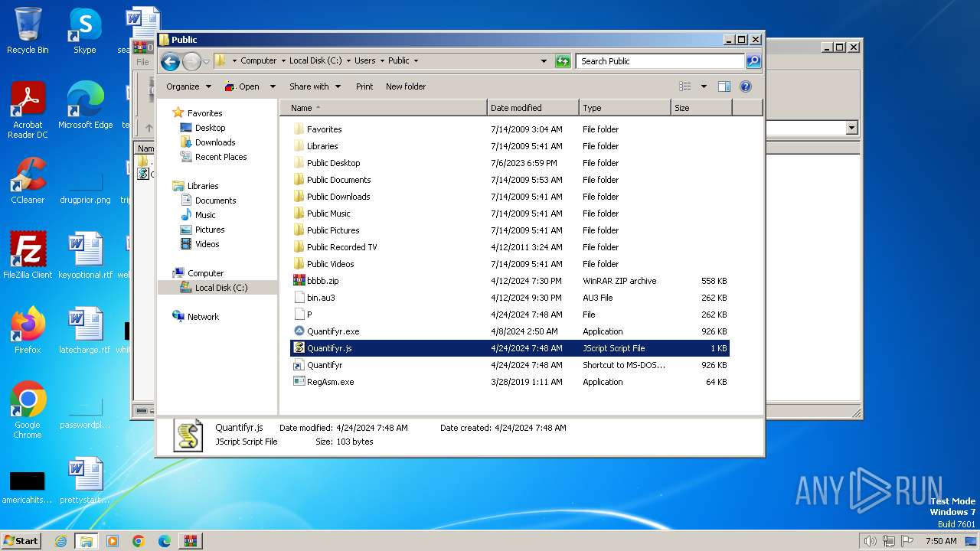The height and width of the screenshot is (551, 980).
Task: Expand the address bar history dropdown
Action: point(544,61)
